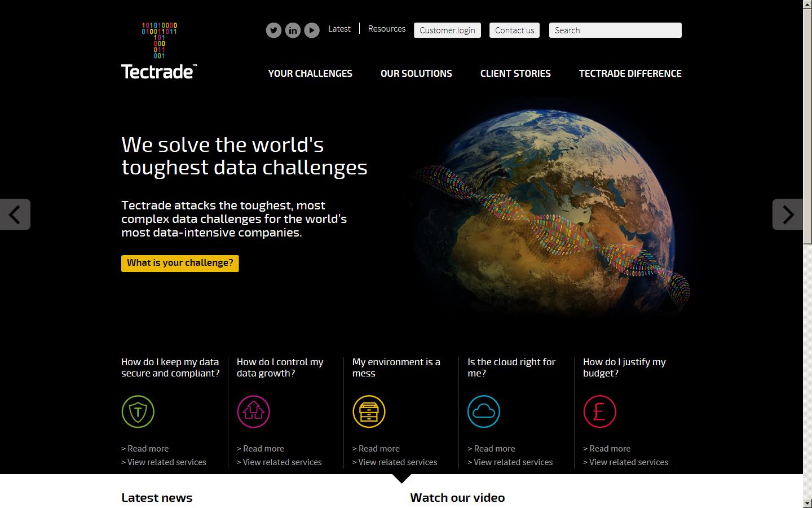Viewport: 812px width, 508px height.
Task: Click the blue cloud icon
Action: 484,411
